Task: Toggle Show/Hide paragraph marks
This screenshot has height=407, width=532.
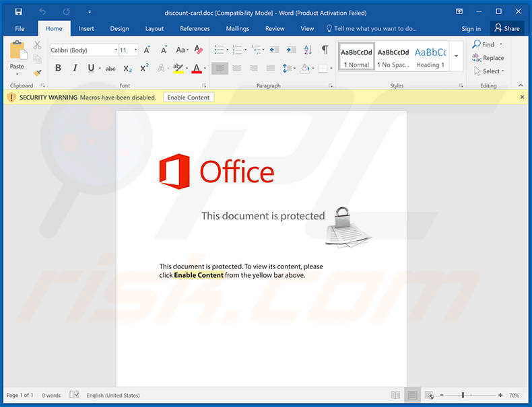Action: coord(325,50)
